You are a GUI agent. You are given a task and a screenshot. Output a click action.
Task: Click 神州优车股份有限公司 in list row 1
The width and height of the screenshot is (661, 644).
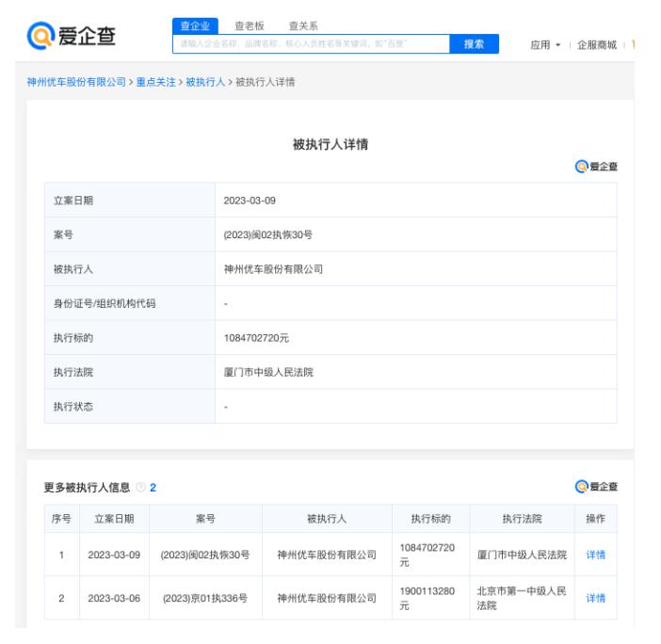pos(327,555)
